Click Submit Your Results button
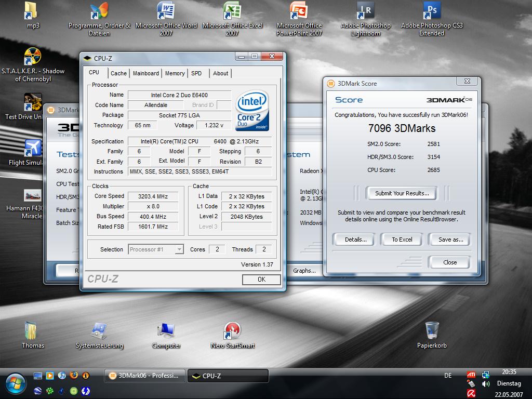 coord(402,193)
